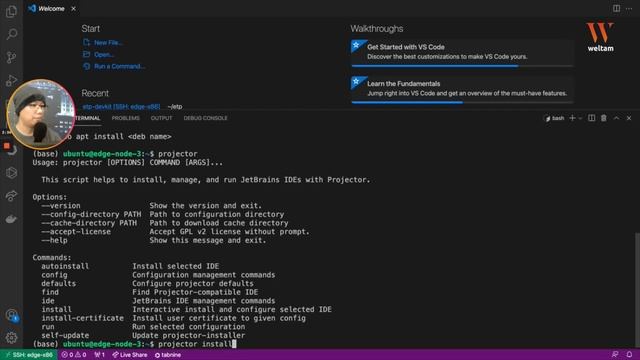Open the Search view in activity bar
The width and height of the screenshot is (640, 360).
coord(11,34)
